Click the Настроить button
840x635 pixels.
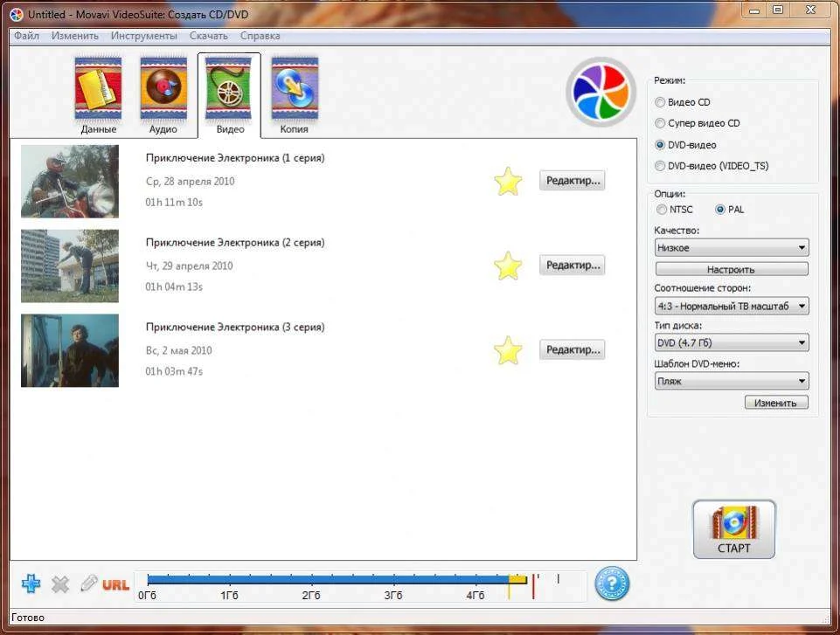[x=732, y=270]
